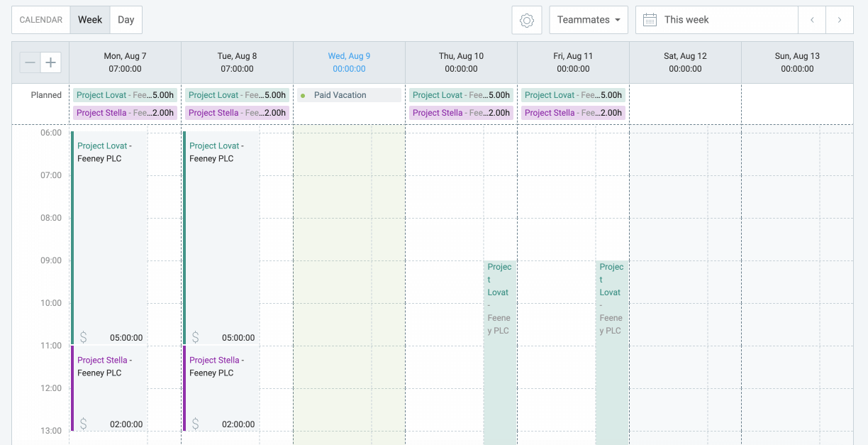This screenshot has width=868, height=445.
Task: Click the dollar icon on Tuesday's Project Lovat entry
Action: coord(195,337)
